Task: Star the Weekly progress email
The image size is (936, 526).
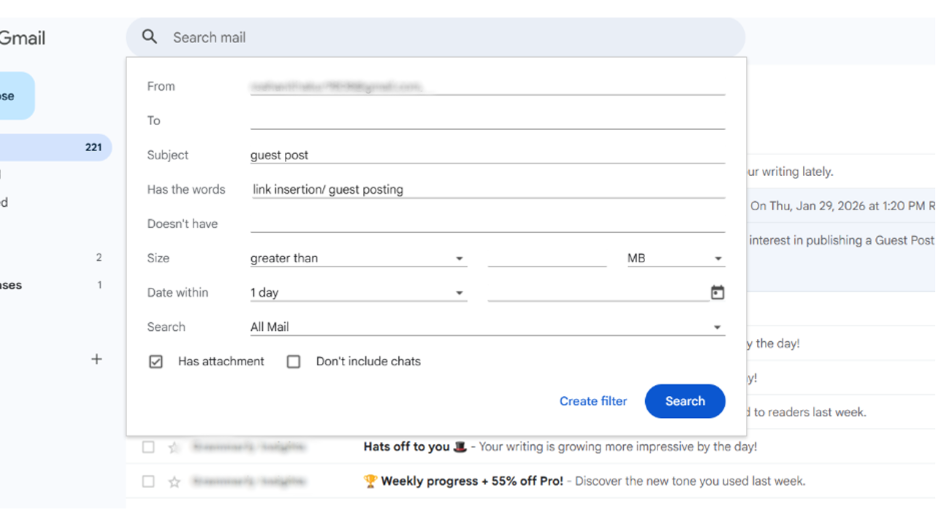Action: 174,482
